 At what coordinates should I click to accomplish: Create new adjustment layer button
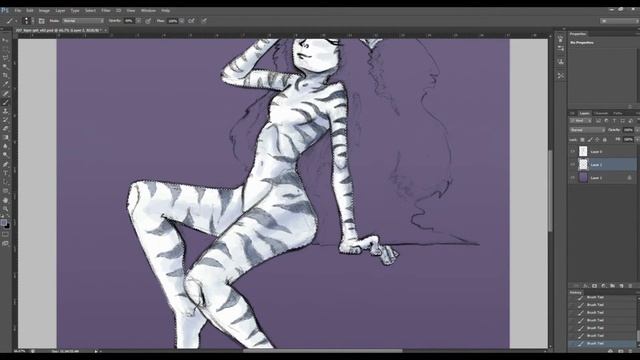pyautogui.click(x=604, y=286)
